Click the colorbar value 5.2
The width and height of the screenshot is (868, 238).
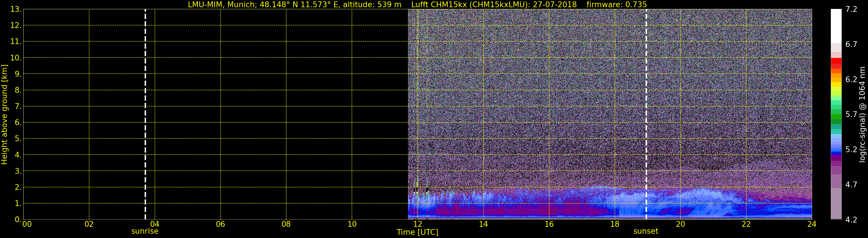coord(851,150)
